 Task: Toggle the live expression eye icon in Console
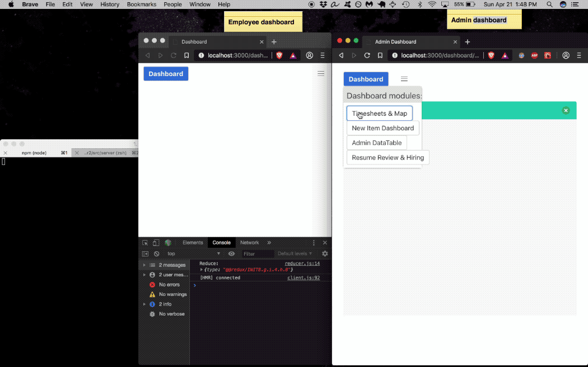[231, 253]
